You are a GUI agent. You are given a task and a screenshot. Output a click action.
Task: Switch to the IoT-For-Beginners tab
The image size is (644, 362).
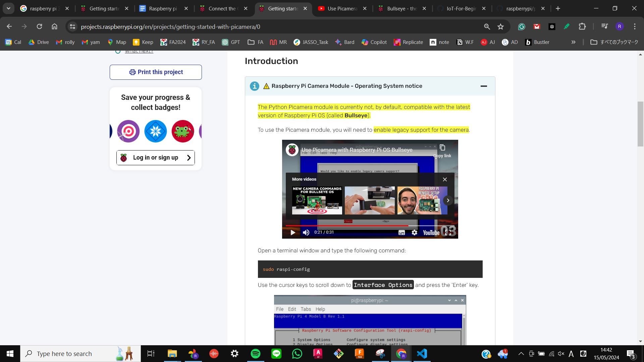pos(462,8)
